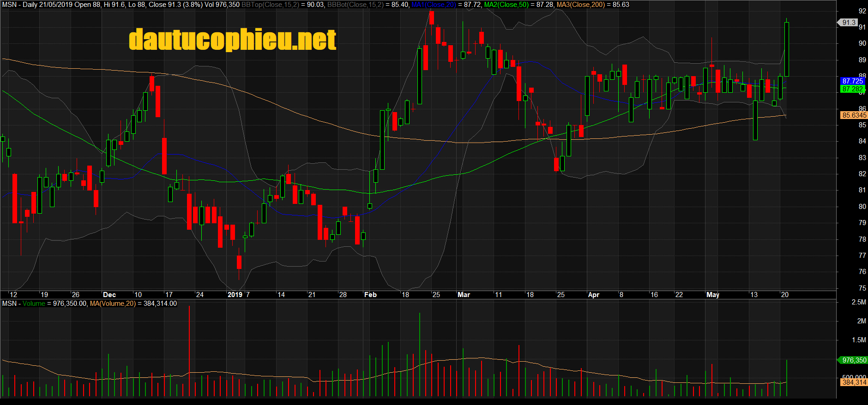Select the MA2(Close,50) legend label
Viewport: 868px width, 405px height.
pos(506,5)
